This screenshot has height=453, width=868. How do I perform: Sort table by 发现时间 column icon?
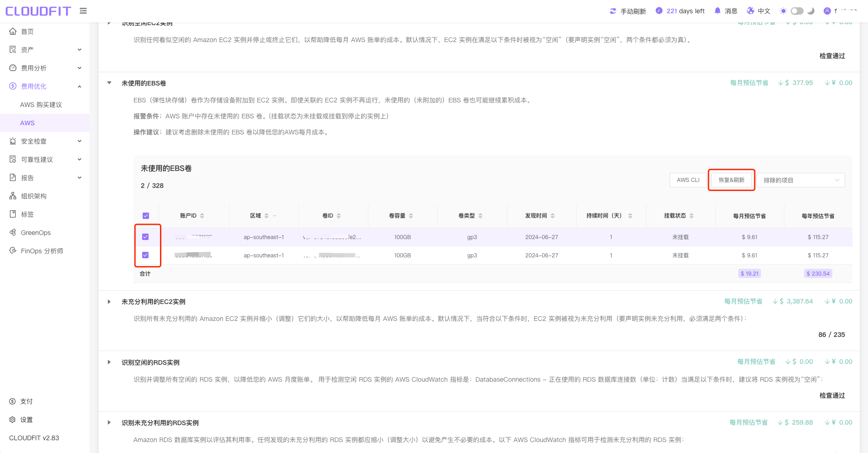[553, 216]
